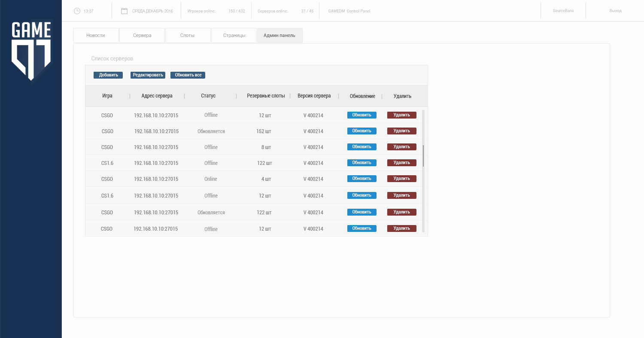The image size is (644, 338).
Task: Click the server list scrollbar thumb
Action: (423, 156)
